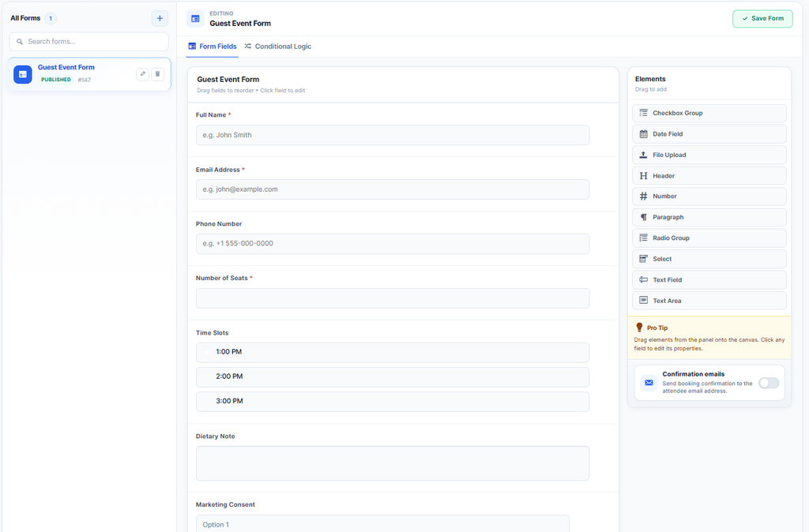Click the All Forms count badge 1

pyautogui.click(x=51, y=19)
